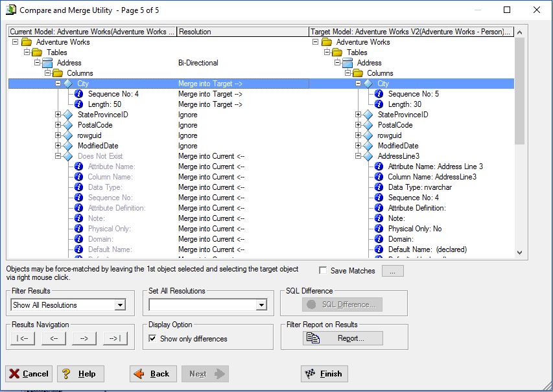Click the vertical scrollbar down arrow
553x392 pixels.
tap(519, 253)
